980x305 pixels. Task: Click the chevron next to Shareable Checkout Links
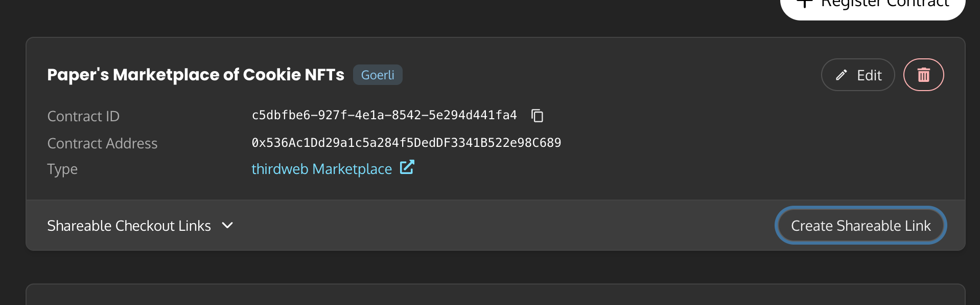click(227, 225)
